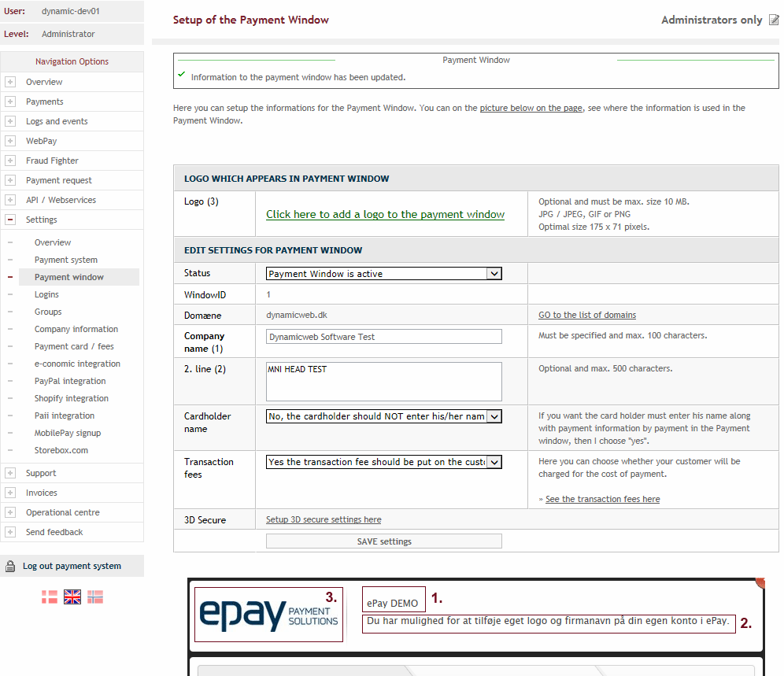
Task: Click the ePay Payment Solutions logo
Action: click(268, 614)
